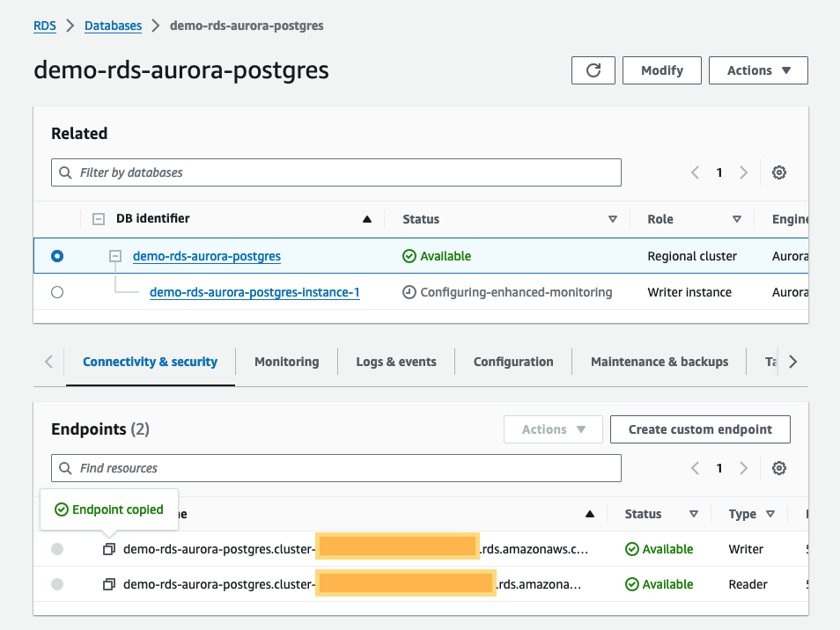Switch to the Monitoring tab
Viewport: 840px width, 630px height.
287,362
